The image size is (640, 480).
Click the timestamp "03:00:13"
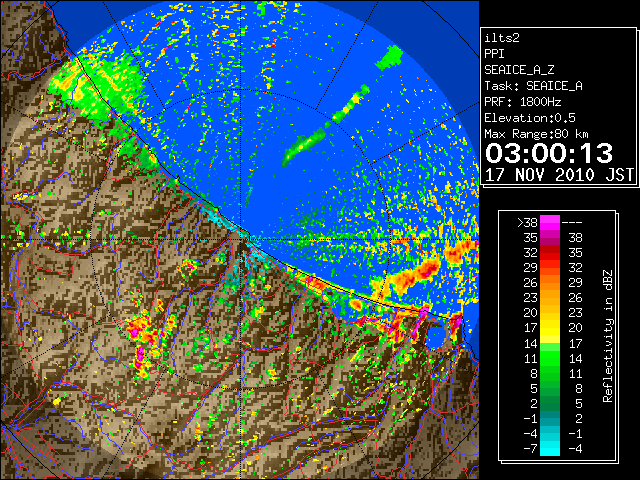(x=549, y=153)
